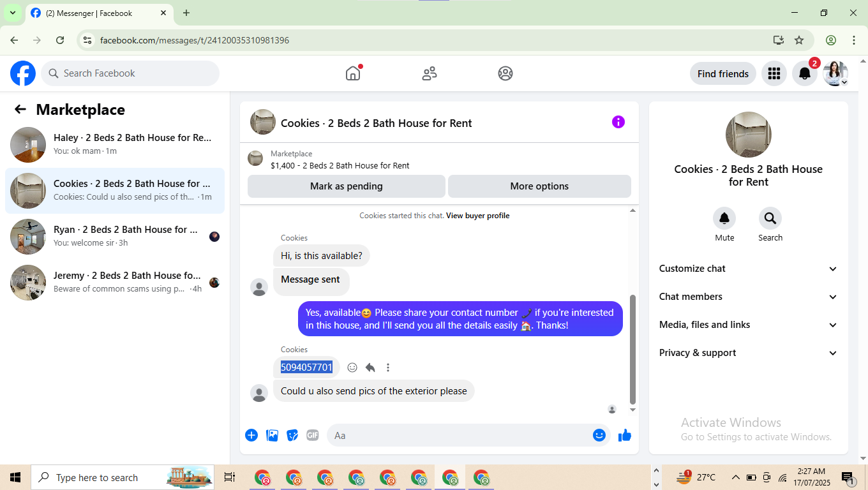
Task: Click Find friends
Action: pyautogui.click(x=723, y=73)
